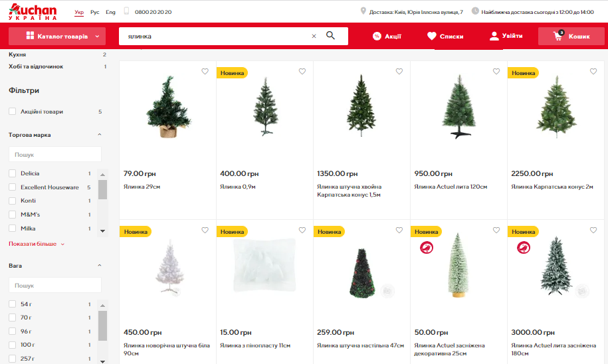Click the brand list scrollbar down arrow

click(x=102, y=231)
